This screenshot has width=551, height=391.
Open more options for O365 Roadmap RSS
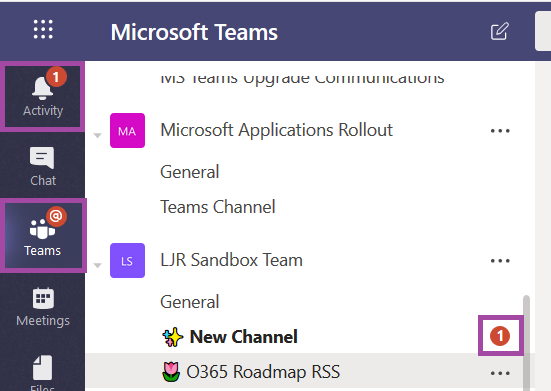pyautogui.click(x=500, y=373)
